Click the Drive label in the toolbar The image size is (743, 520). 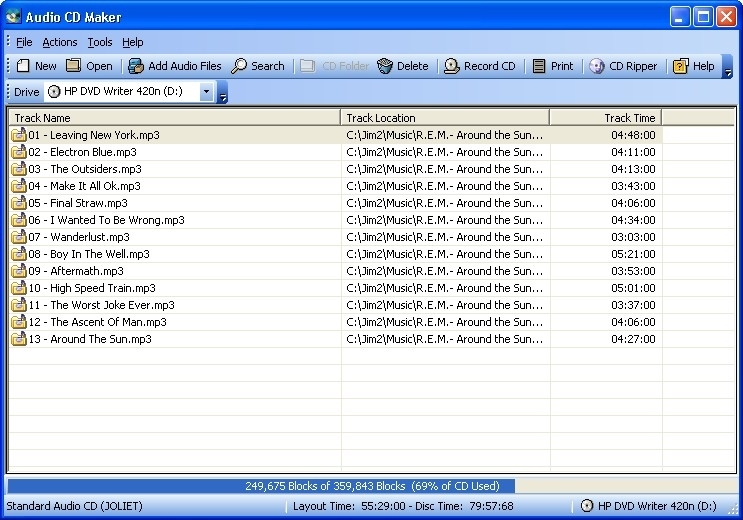(27, 92)
